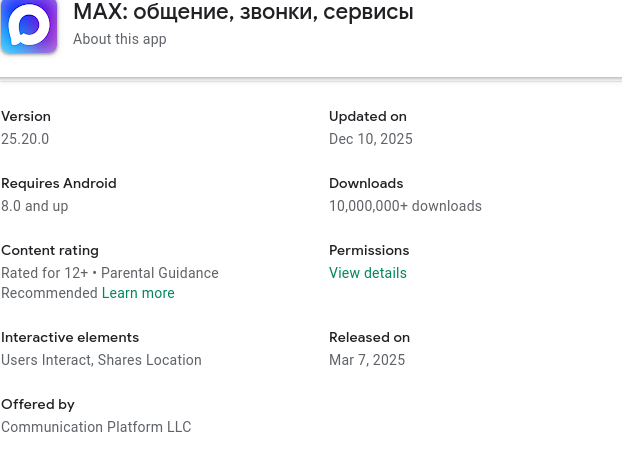This screenshot has width=622, height=457.
Task: Select Users Interact, Shares Location text
Action: coord(101,360)
